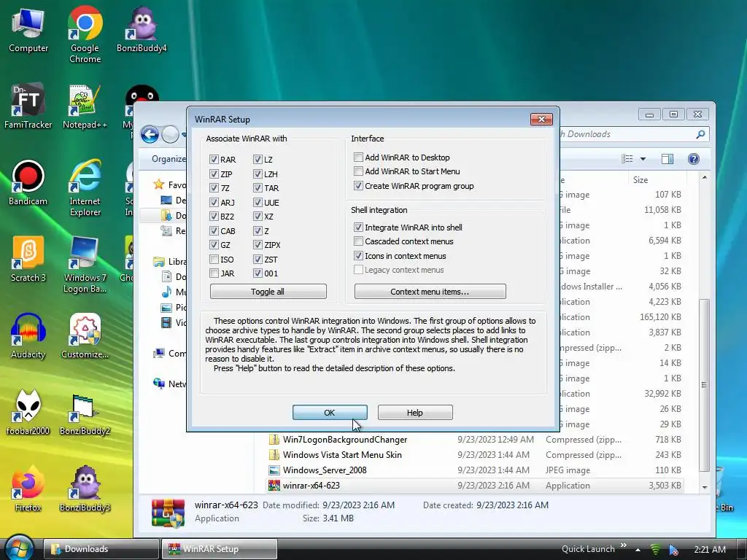
Task: Open Context menu items dialog
Action: pos(430,292)
